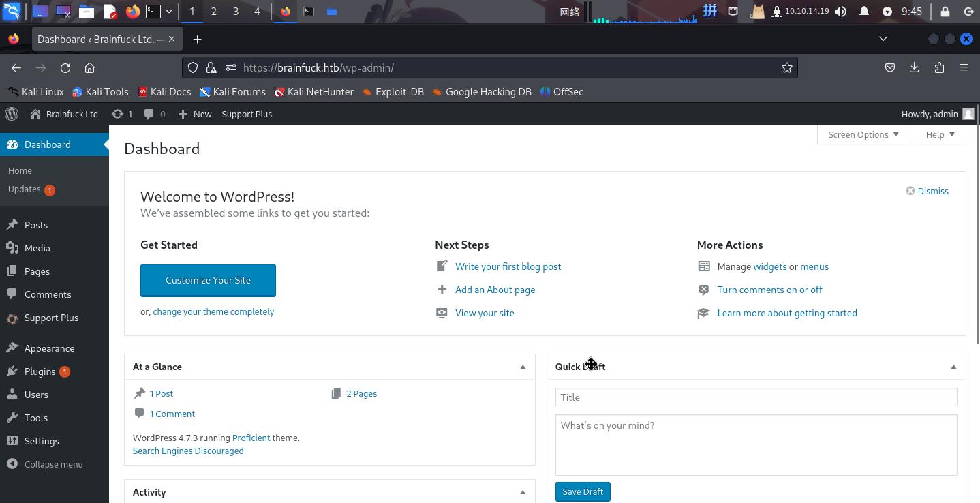Open the Firefox hamburger menu
Screen dimensions: 980x503
point(964,67)
